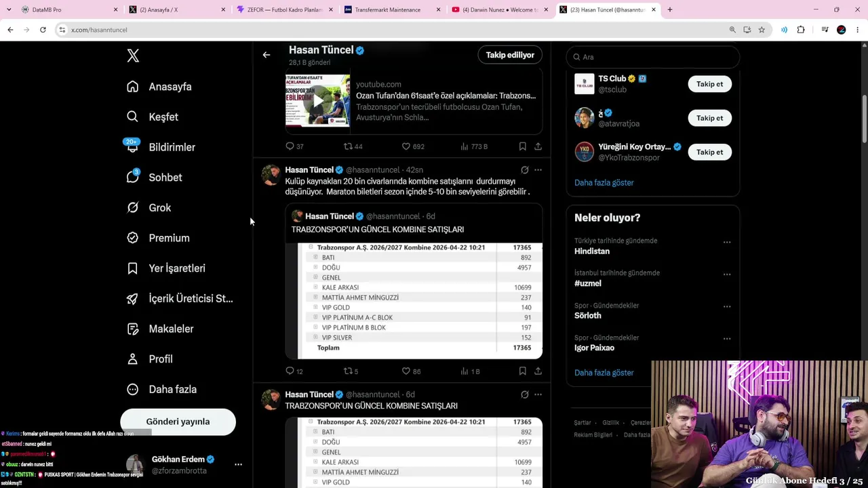Open Grok action on 42sn post
The height and width of the screenshot is (488, 868).
(x=524, y=170)
